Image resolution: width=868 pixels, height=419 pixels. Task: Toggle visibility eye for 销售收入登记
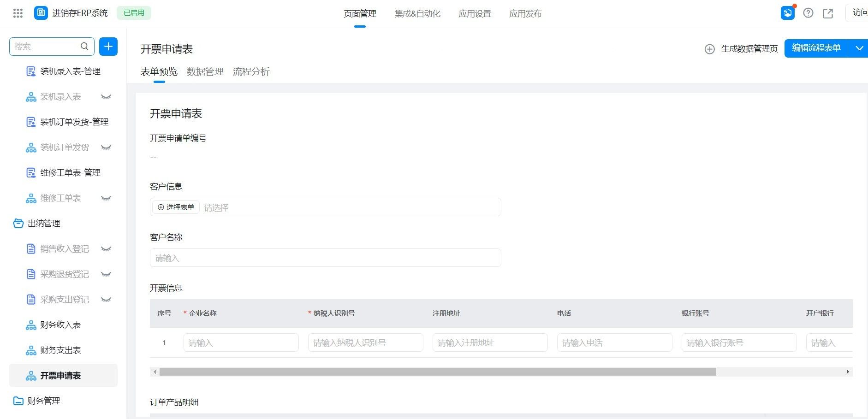point(106,249)
